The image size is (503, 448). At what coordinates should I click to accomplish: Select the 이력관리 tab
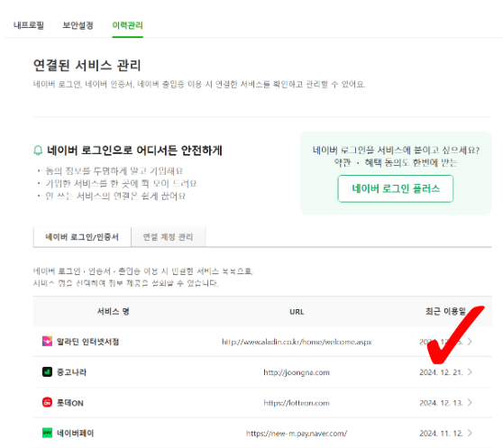tap(127, 25)
